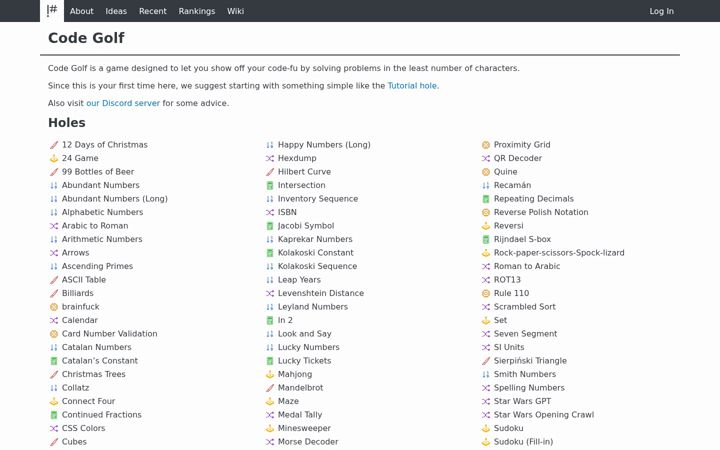Click the paintbrush icon beside 12 Days of Christmas
720x450 pixels.
[x=54, y=145]
